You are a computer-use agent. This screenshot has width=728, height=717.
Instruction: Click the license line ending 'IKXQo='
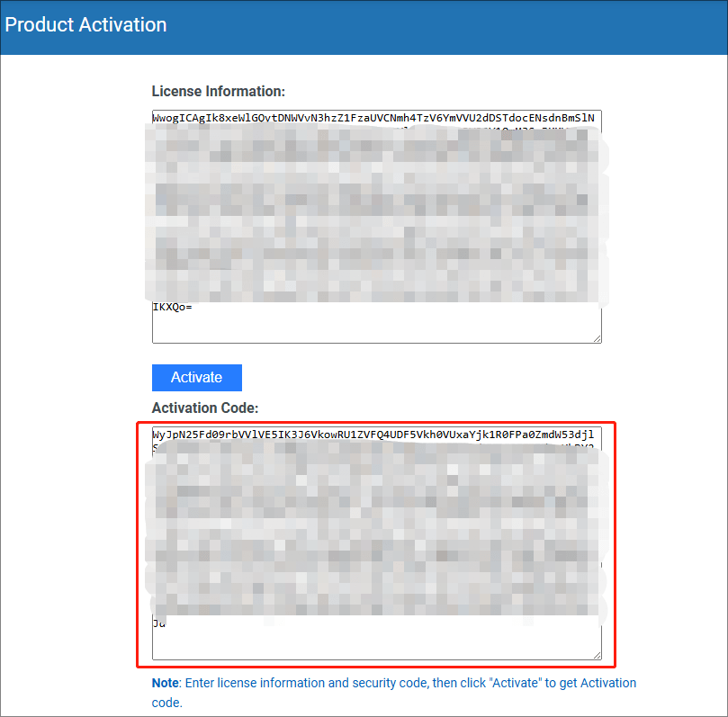(172, 307)
